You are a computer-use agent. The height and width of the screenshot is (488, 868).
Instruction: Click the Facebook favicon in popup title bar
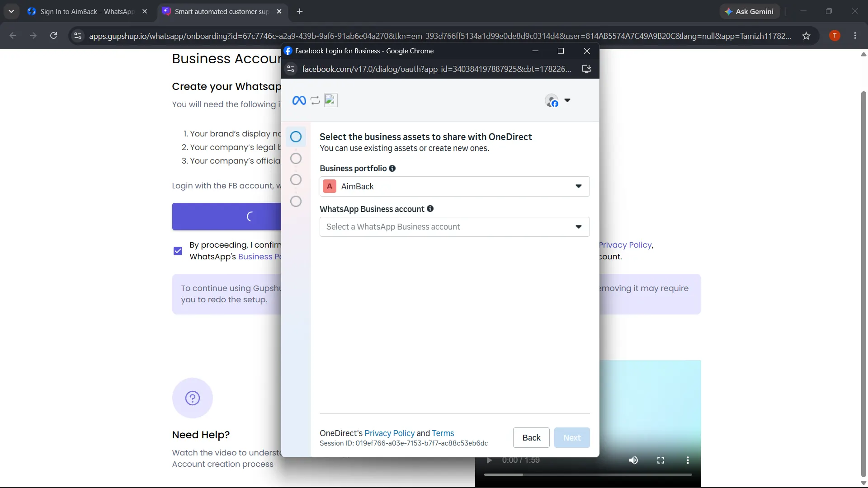pyautogui.click(x=288, y=51)
